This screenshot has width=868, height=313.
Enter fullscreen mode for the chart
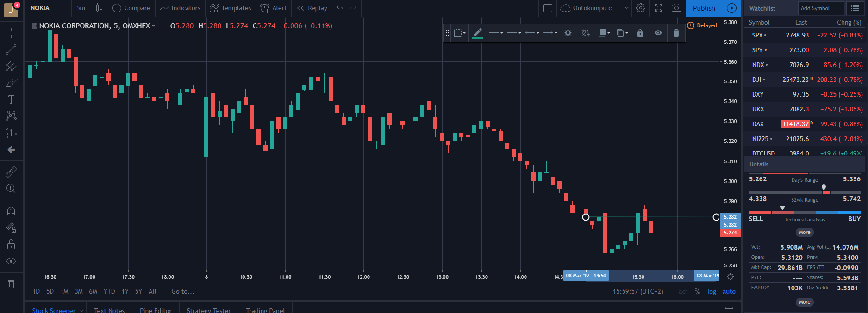coord(659,8)
